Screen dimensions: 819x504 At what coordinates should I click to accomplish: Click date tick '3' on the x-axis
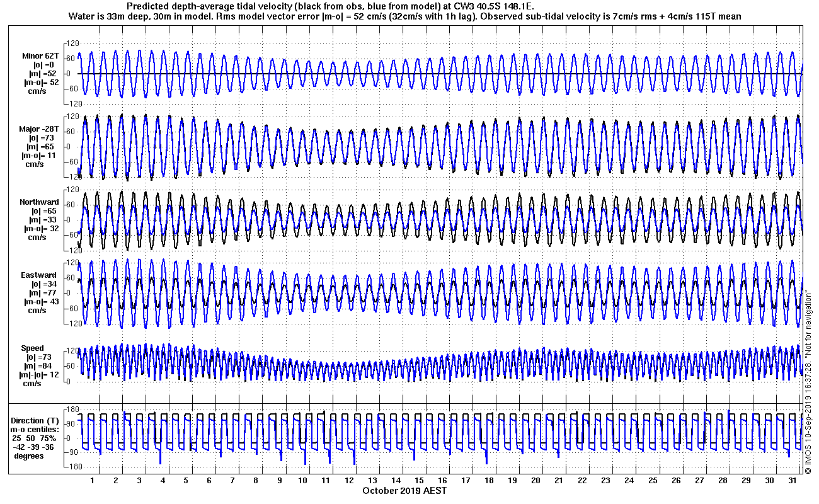click(x=139, y=481)
